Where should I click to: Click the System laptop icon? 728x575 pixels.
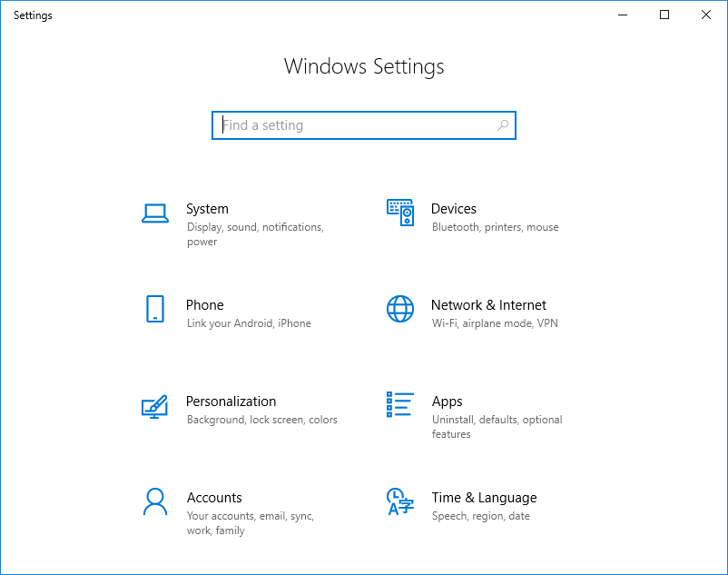pos(155,213)
